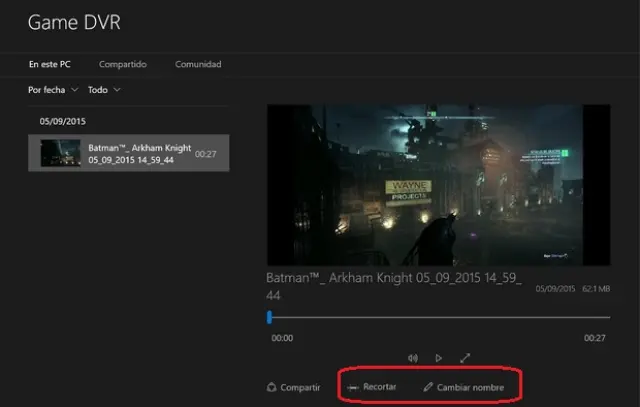
Task: Expand the Por fecha sort dropdown
Action: 54,90
